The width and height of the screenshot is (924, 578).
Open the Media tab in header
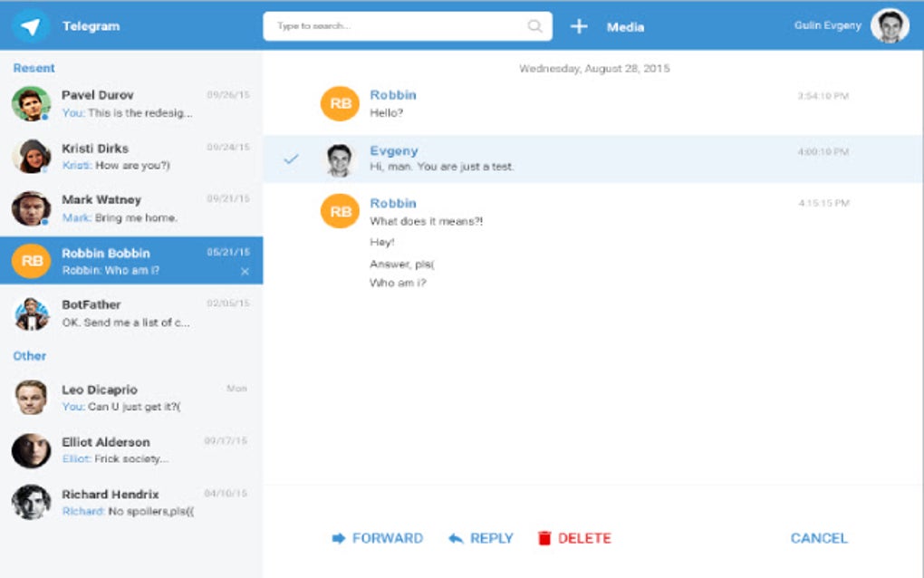point(625,27)
